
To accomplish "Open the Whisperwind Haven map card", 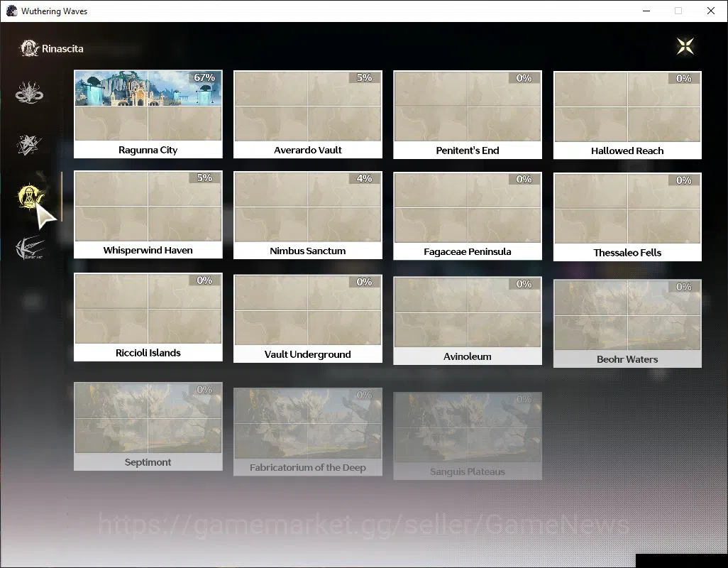I will (148, 214).
